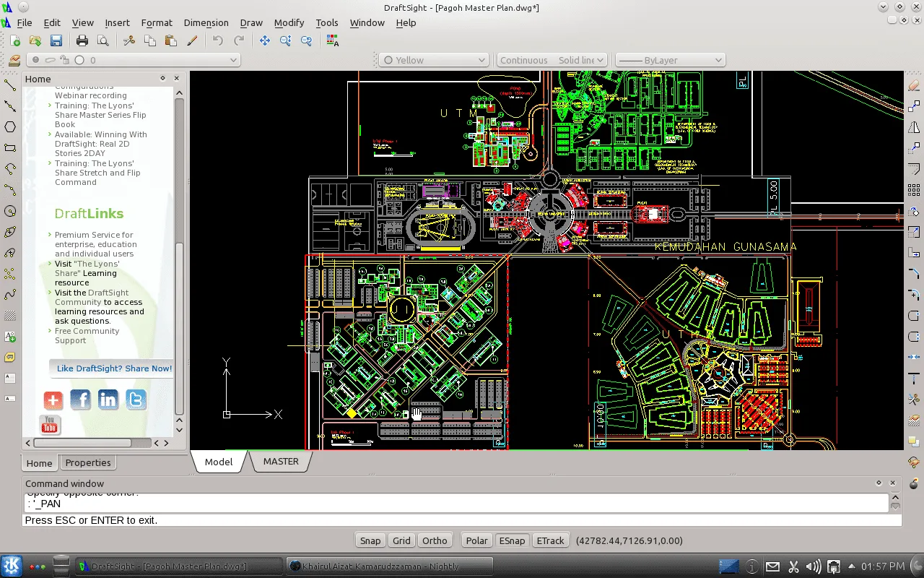Toggle Ortho mode in the status bar
Image resolution: width=924 pixels, height=578 pixels.
coord(435,540)
